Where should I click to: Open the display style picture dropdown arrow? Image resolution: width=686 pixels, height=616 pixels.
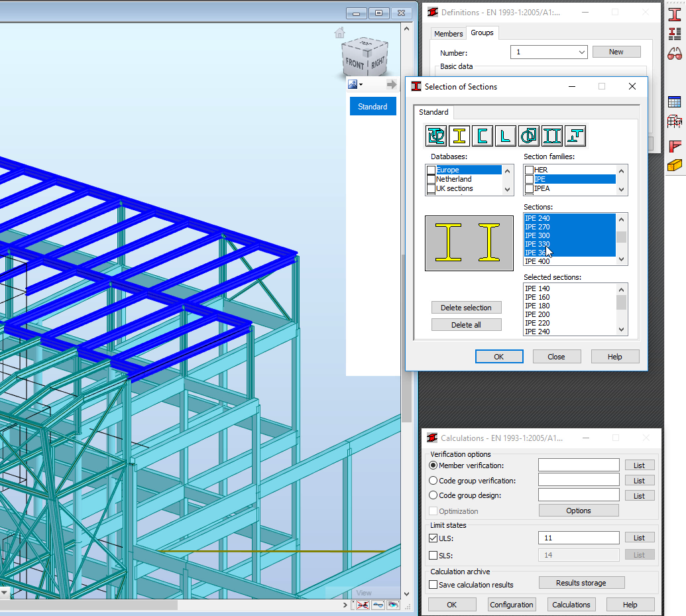(x=361, y=85)
